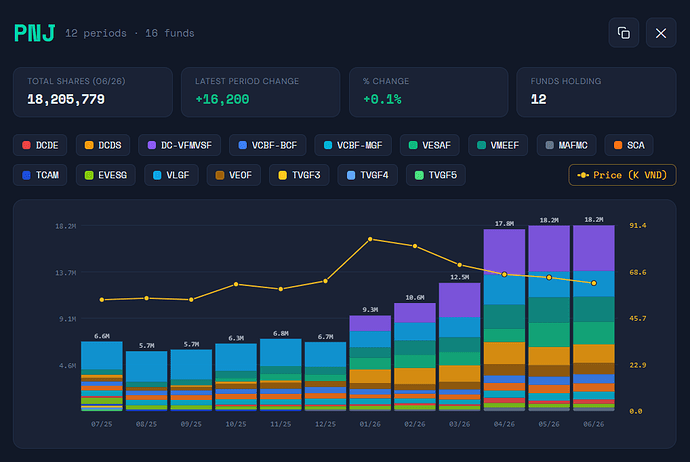
Task: Click the VLGF legend chip
Action: pyautogui.click(x=171, y=175)
